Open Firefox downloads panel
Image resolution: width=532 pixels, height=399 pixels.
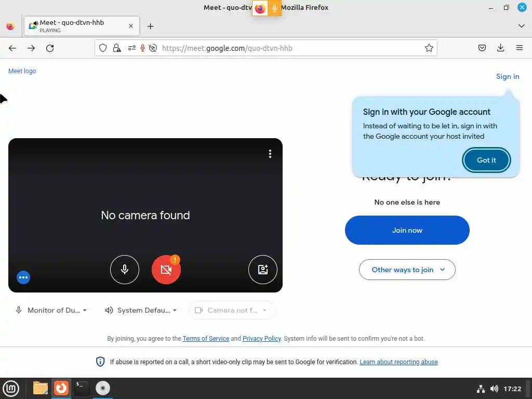click(x=500, y=48)
